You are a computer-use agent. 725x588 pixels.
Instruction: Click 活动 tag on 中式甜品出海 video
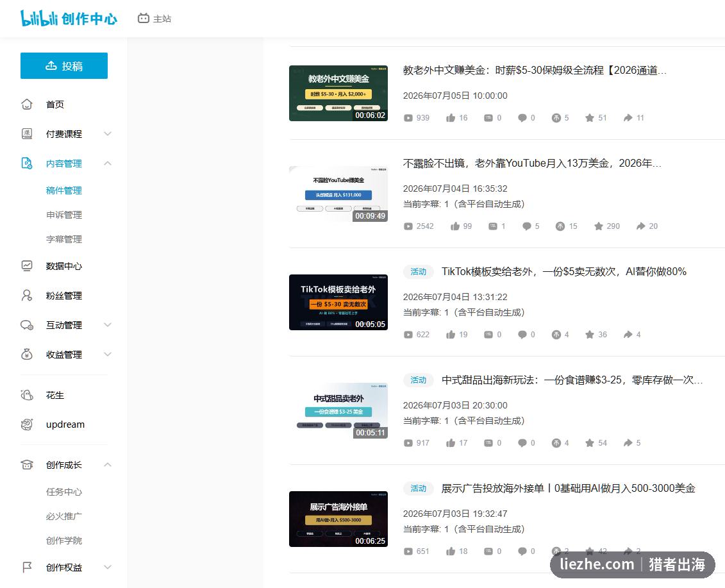click(x=419, y=380)
